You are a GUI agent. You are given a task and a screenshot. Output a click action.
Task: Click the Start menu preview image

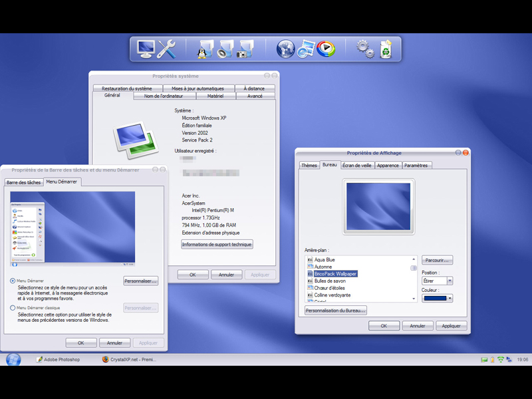[x=72, y=229]
